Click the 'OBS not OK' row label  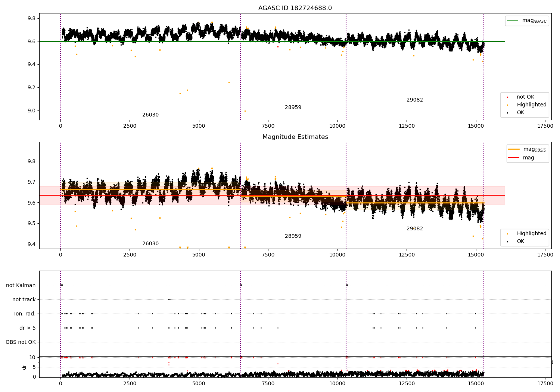(x=21, y=342)
